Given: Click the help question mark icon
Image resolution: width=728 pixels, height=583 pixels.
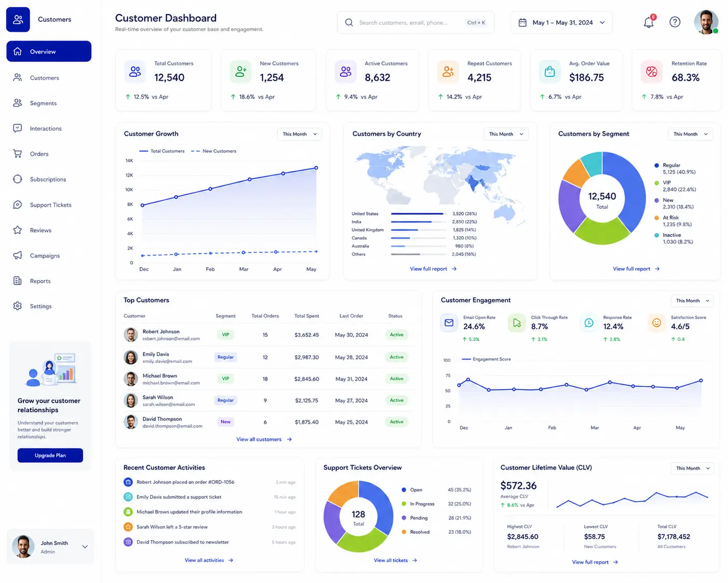Looking at the screenshot, I should click(x=675, y=22).
